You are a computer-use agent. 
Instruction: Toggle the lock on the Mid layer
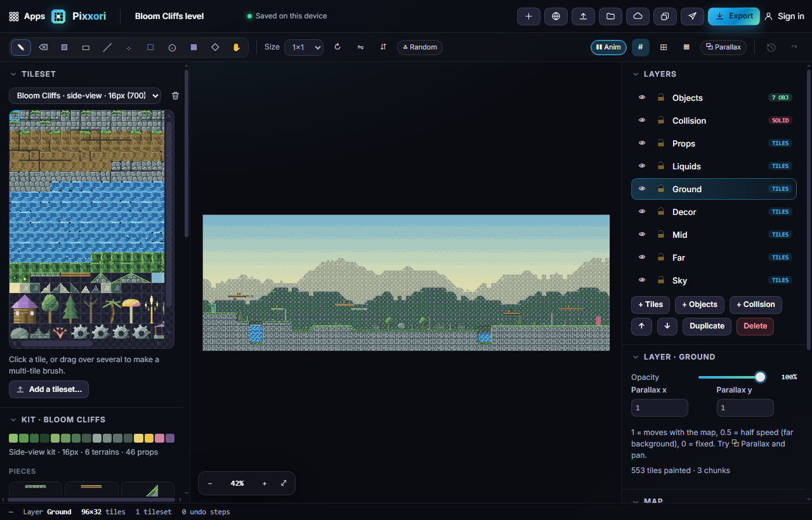click(660, 235)
